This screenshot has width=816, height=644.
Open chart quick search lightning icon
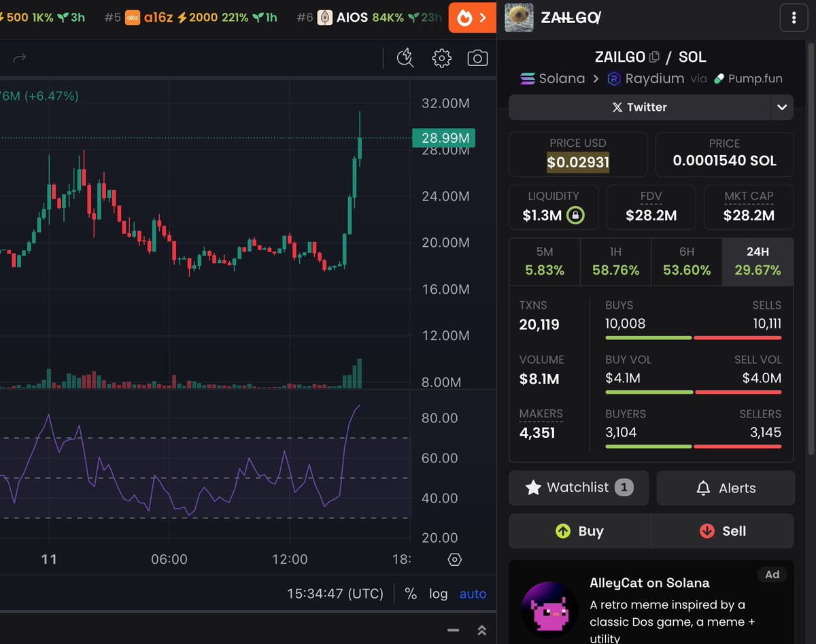[x=405, y=58]
